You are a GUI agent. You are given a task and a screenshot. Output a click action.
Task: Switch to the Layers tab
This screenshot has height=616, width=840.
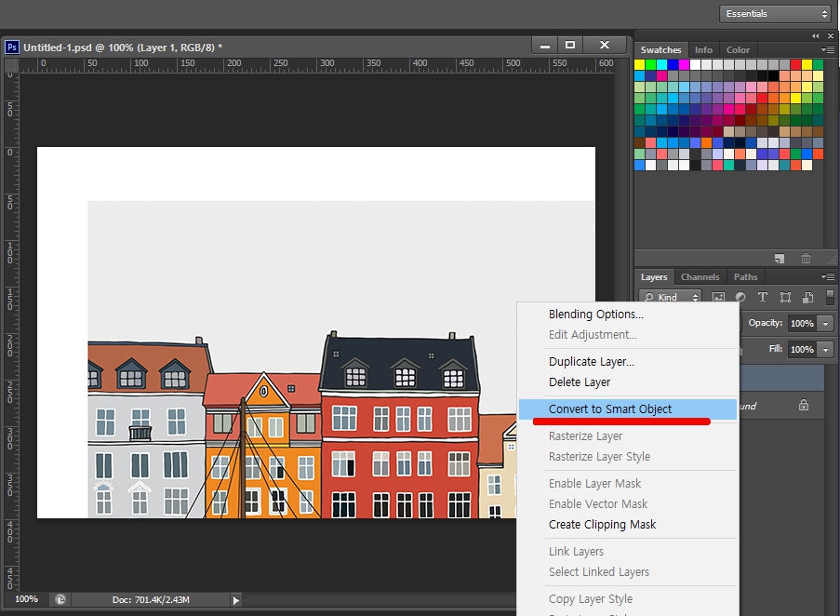654,277
